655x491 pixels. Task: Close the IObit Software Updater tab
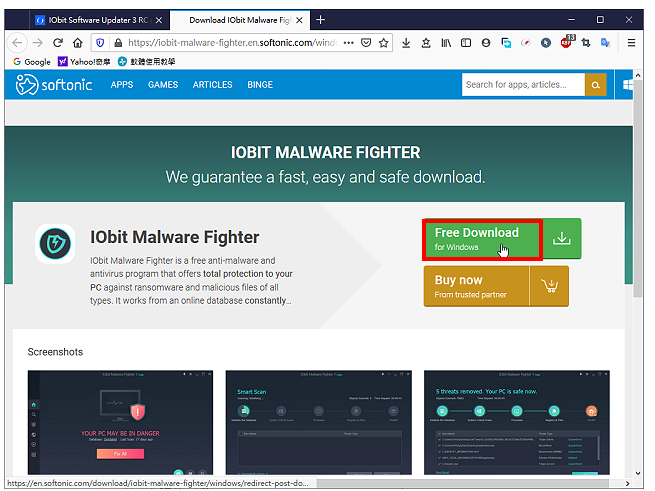pyautogui.click(x=159, y=20)
